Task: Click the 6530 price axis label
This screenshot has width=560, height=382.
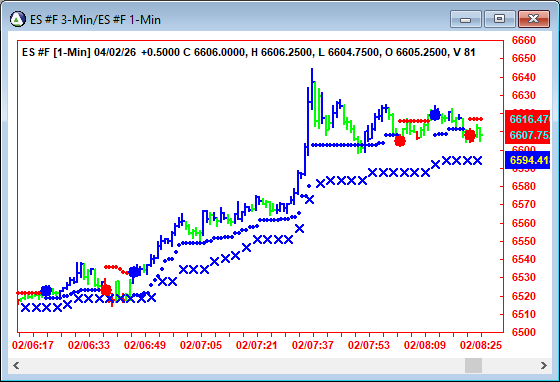Action: point(524,277)
